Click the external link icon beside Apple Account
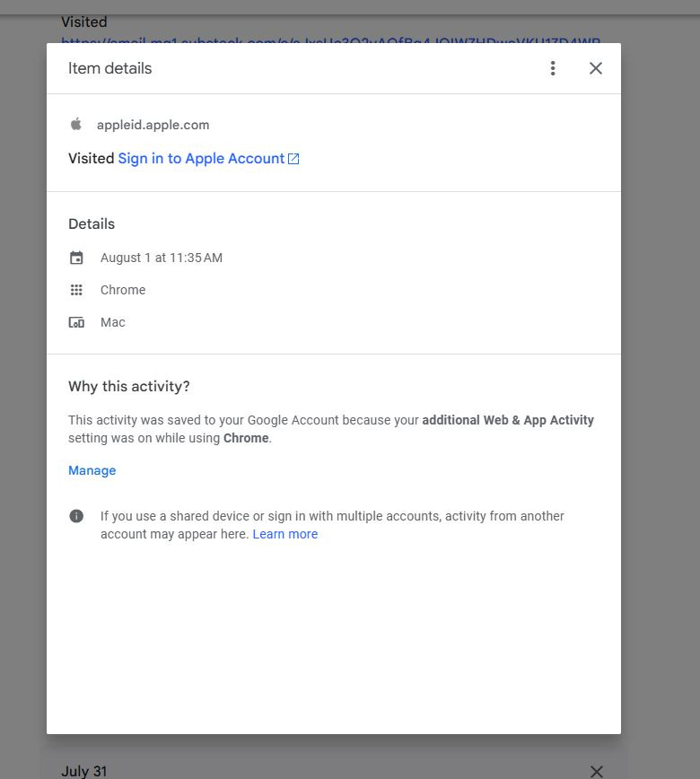The height and width of the screenshot is (779, 700). coord(293,159)
